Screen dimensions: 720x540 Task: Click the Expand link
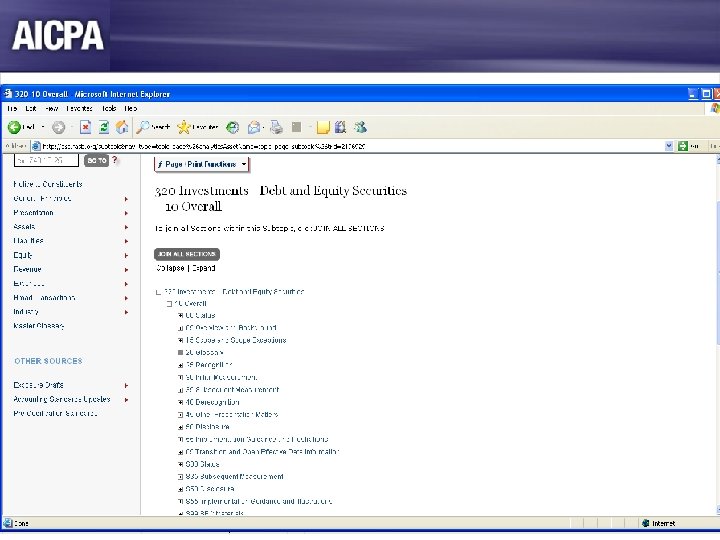203,268
